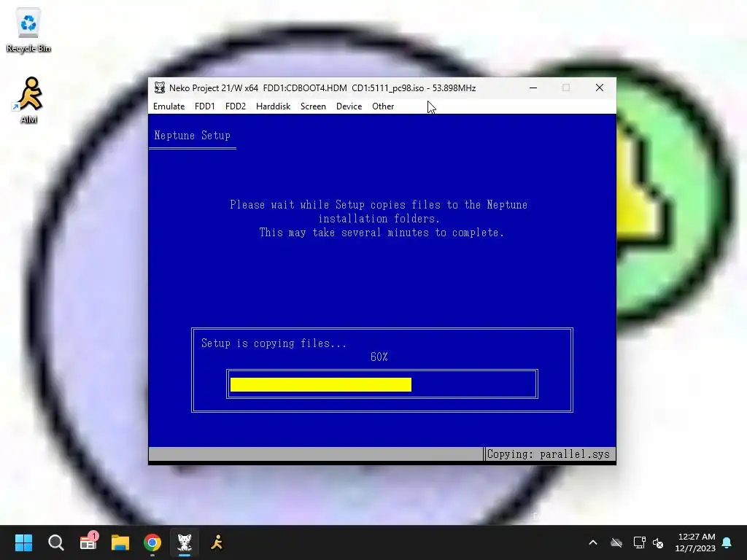Open File Explorer from taskbar

(x=120, y=542)
